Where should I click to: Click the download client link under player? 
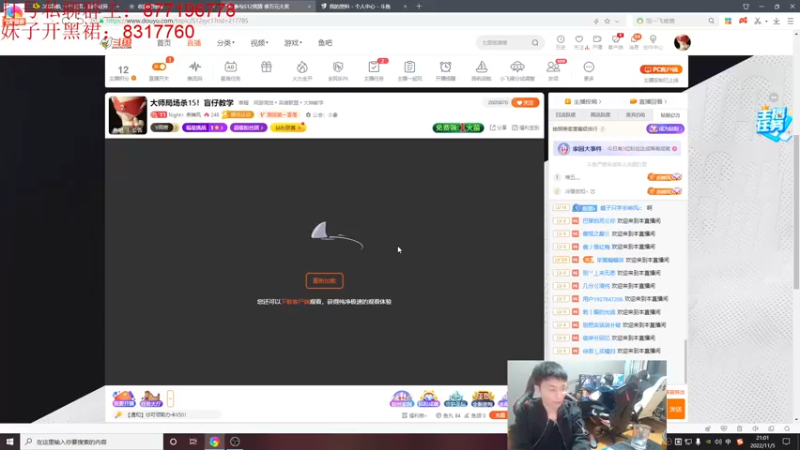(295, 302)
